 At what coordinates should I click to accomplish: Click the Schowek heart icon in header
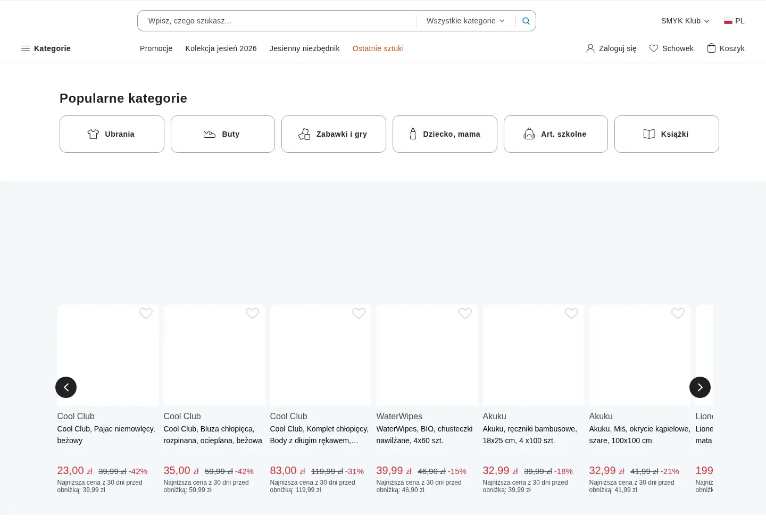pos(654,48)
